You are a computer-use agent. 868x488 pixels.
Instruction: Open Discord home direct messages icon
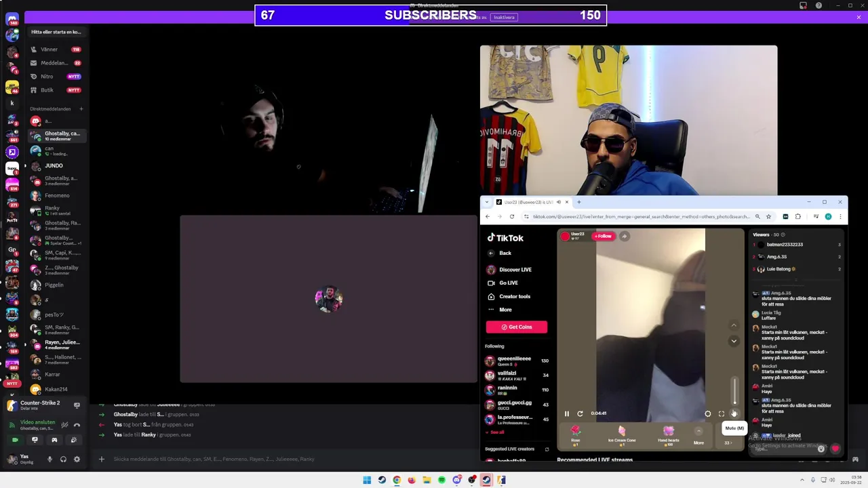coord(12,19)
